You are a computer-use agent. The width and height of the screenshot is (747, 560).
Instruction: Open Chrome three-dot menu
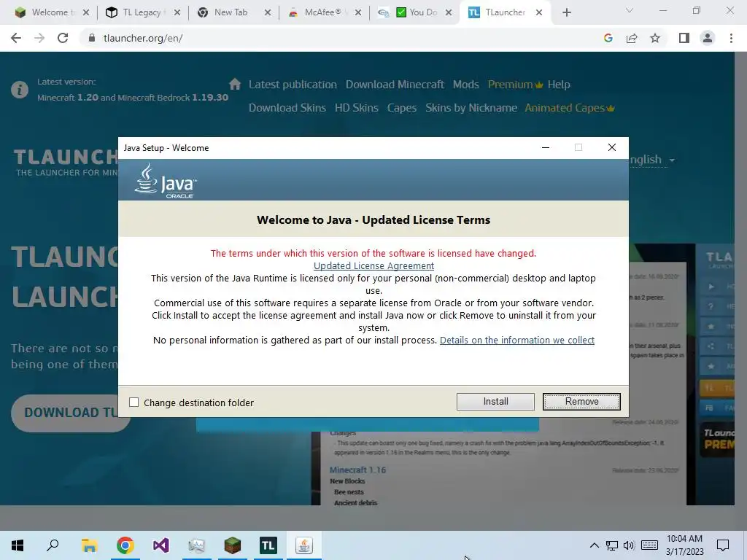click(731, 38)
